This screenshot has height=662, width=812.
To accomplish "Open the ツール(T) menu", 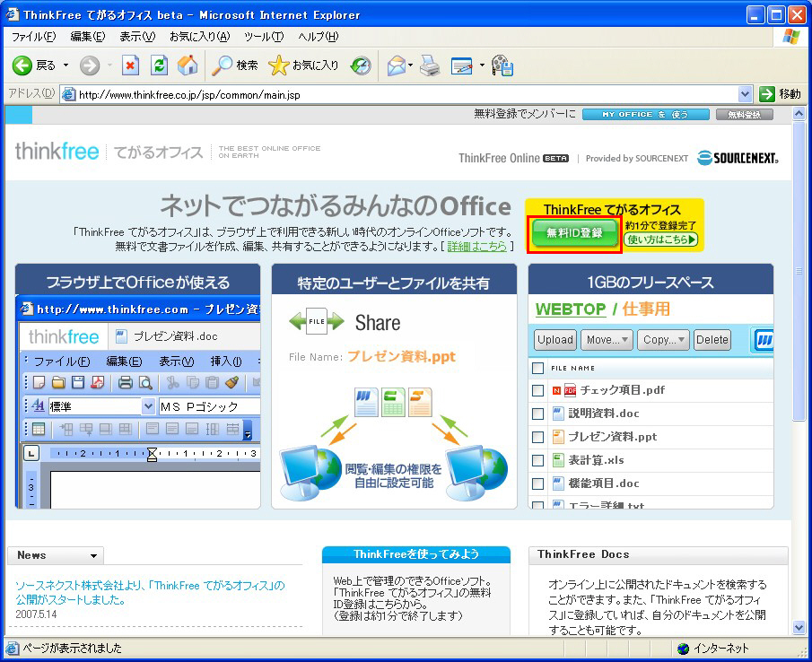I will (264, 36).
